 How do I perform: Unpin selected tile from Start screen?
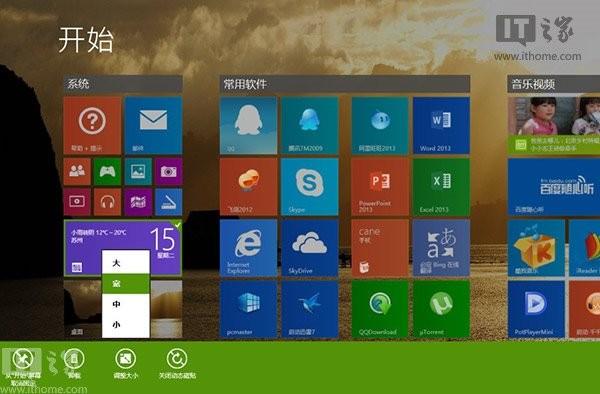tap(23, 365)
